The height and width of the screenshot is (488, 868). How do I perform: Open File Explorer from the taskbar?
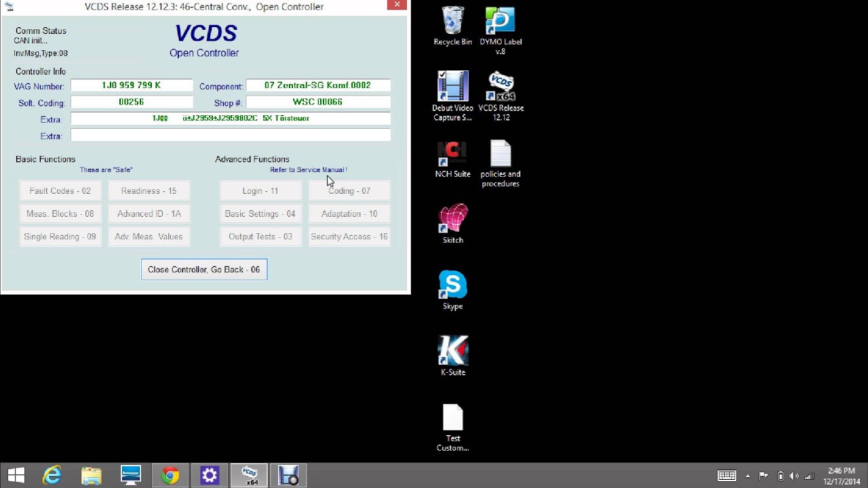tap(92, 475)
